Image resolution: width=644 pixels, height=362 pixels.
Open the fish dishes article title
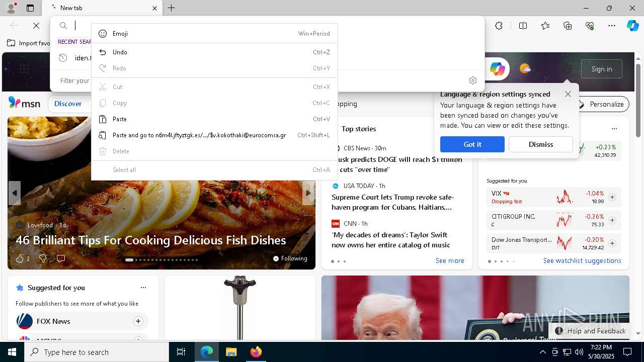[151, 240]
